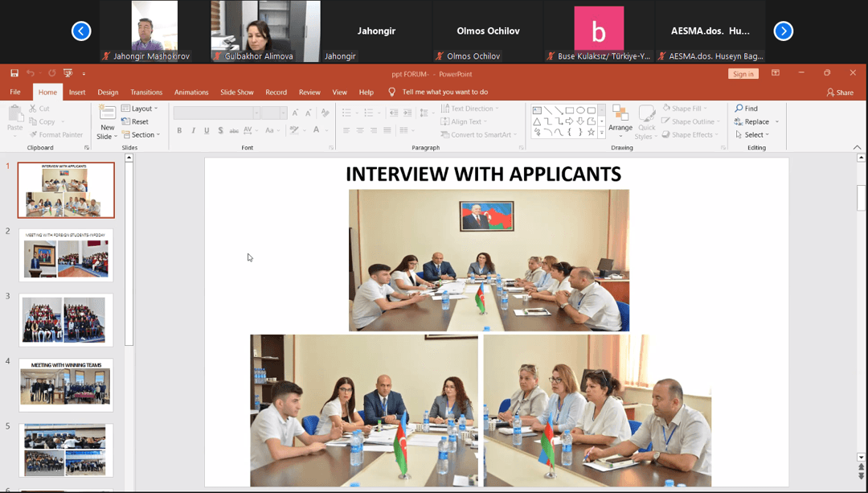Click the slide title Interview with Applicants
868x493 pixels.
click(483, 174)
